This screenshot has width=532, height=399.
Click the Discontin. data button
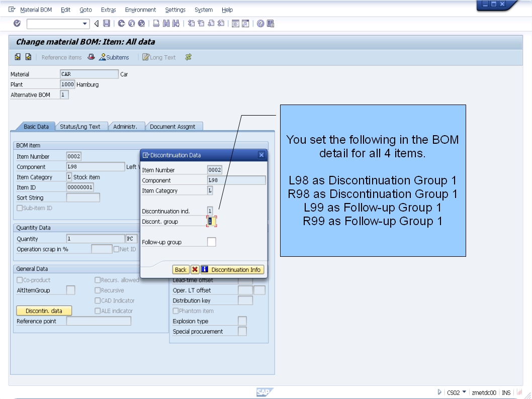click(x=44, y=311)
